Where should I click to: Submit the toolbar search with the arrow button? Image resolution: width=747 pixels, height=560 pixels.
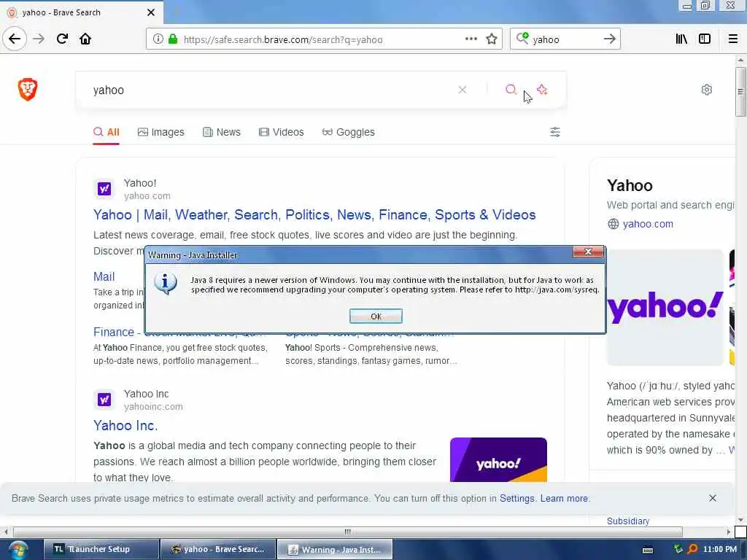point(609,39)
